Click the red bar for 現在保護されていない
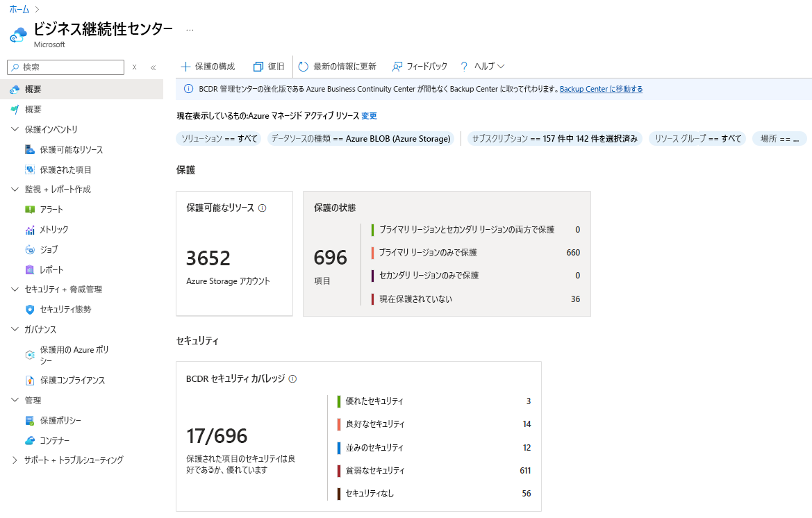Image resolution: width=812 pixels, height=518 pixels. click(x=372, y=299)
